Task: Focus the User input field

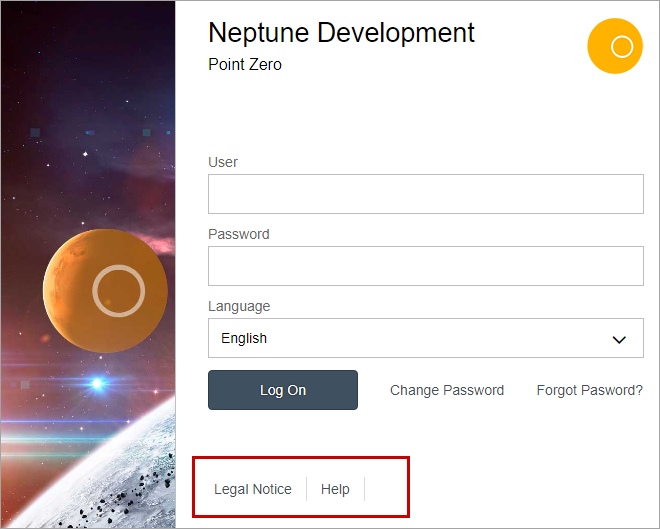Action: click(425, 194)
